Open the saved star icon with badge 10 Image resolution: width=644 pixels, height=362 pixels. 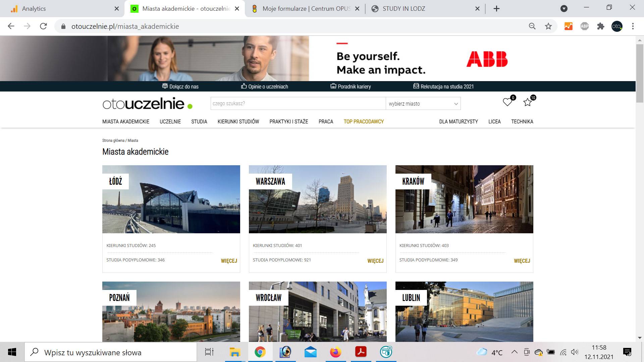pyautogui.click(x=528, y=102)
